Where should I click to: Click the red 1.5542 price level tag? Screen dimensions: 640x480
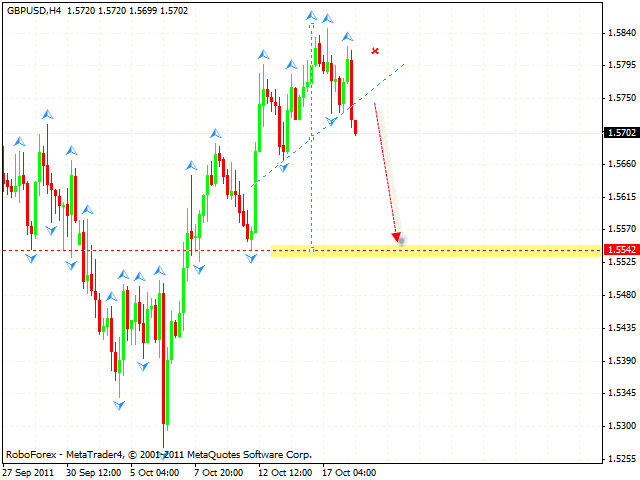coord(621,250)
